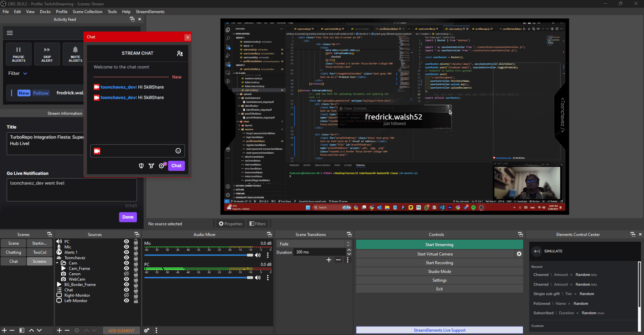Open the chat settings gear icon

pos(161,166)
